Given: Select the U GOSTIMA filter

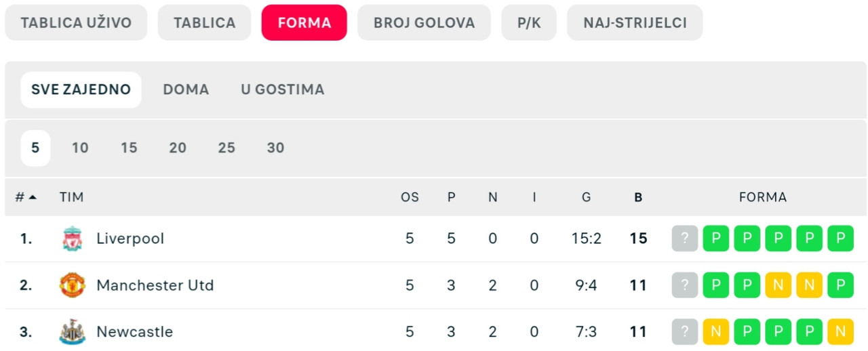Looking at the screenshot, I should [x=283, y=89].
